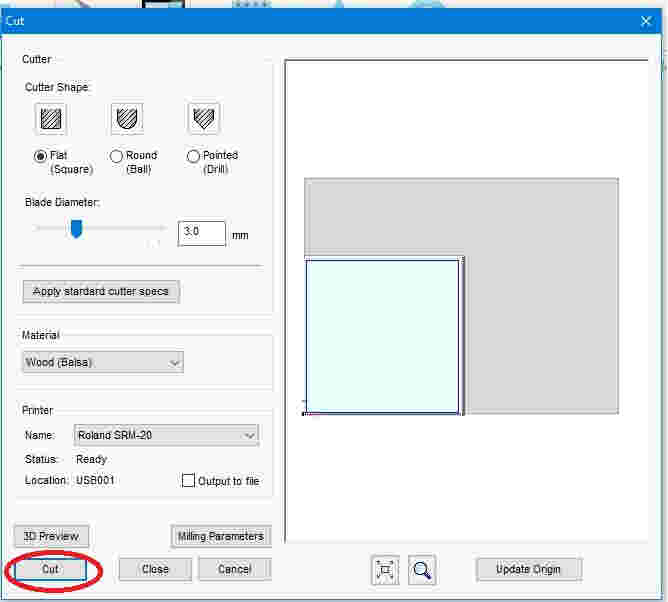Viewport: 668px width, 602px height.
Task: Click the light blue cut area in the preview
Action: pos(382,336)
